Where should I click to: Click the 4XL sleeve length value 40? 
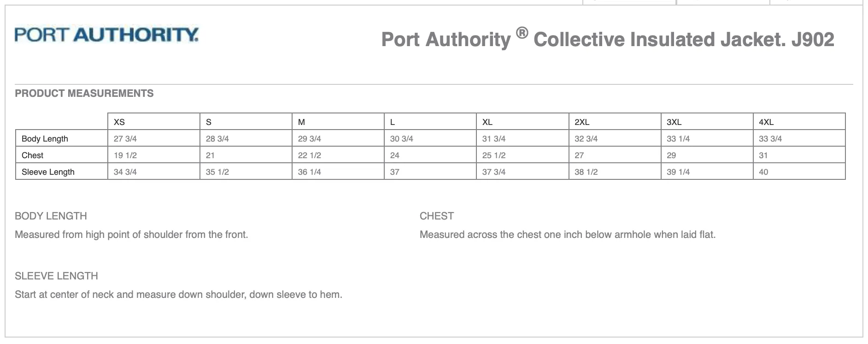(763, 172)
